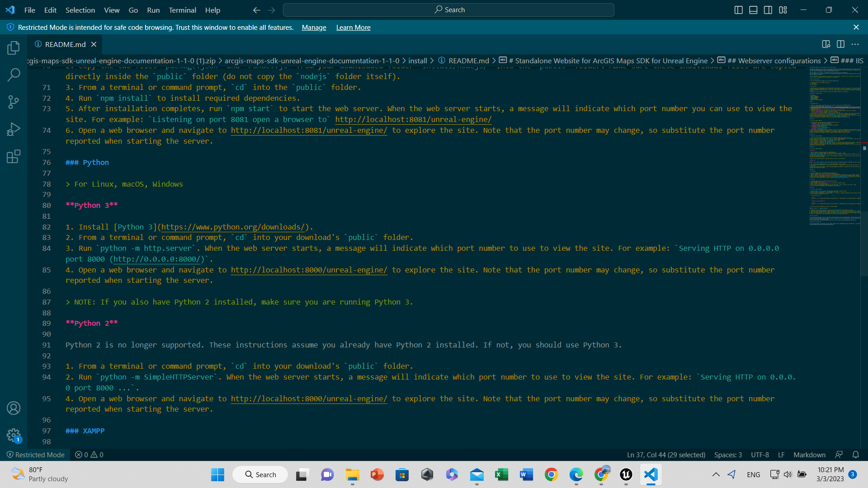
Task: Show errors and warnings problems count
Action: [x=89, y=455]
